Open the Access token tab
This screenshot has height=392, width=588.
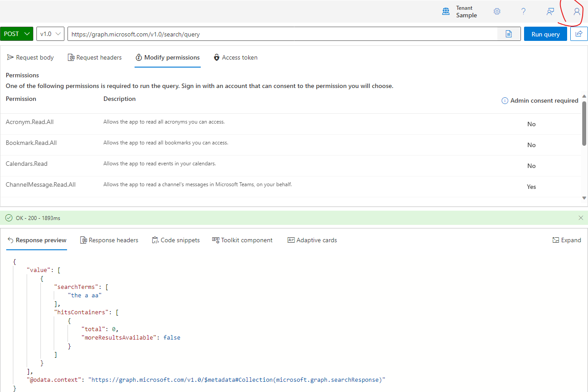click(235, 57)
